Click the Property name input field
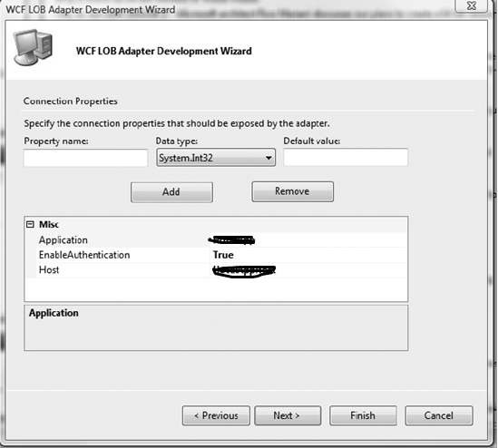498x448 pixels. pyautogui.click(x=85, y=158)
